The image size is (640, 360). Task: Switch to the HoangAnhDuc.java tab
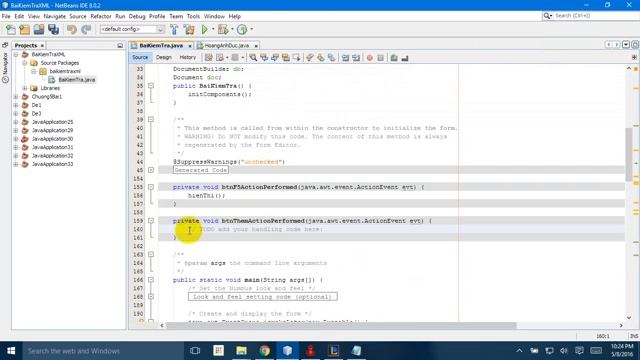coord(227,46)
